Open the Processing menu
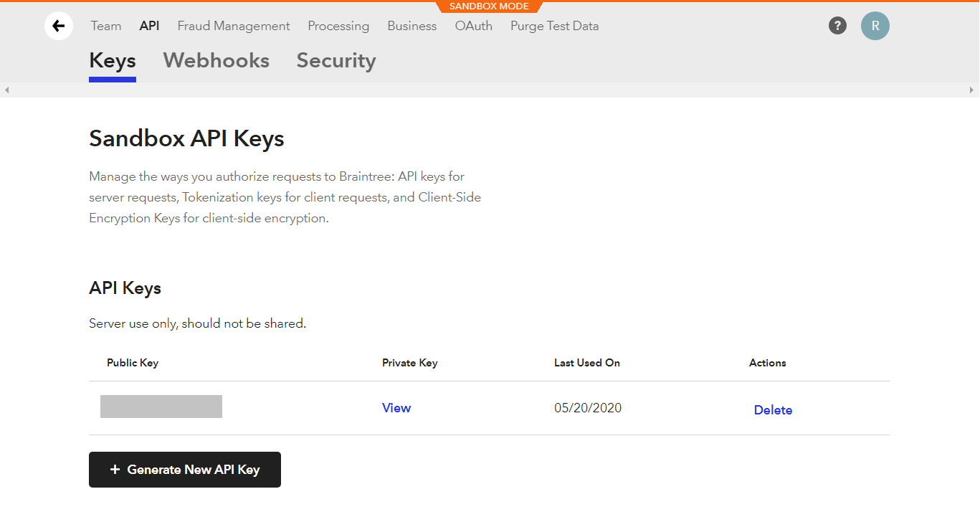This screenshot has width=980, height=522. [x=338, y=26]
